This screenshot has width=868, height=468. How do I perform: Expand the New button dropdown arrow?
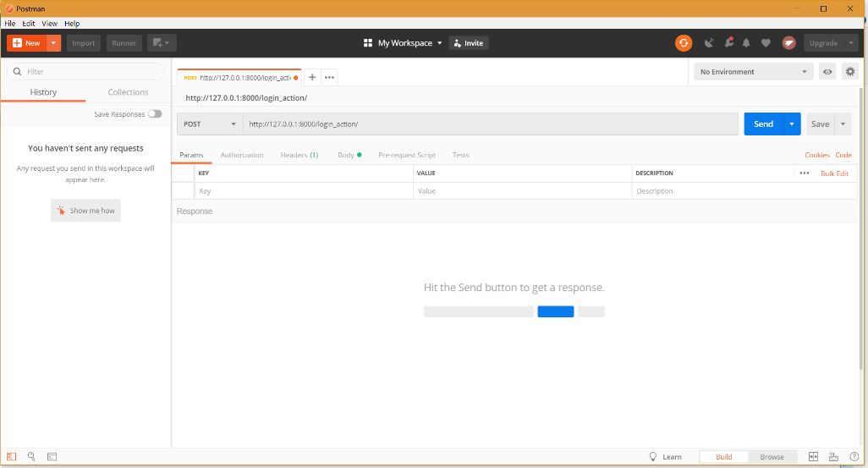coord(53,42)
